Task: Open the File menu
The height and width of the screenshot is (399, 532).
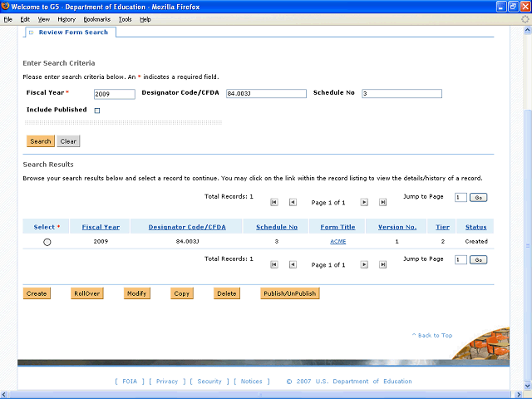Action: [x=8, y=19]
